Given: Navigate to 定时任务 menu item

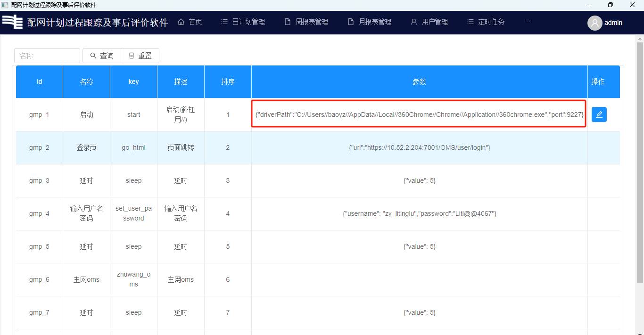Looking at the screenshot, I should 486,22.
